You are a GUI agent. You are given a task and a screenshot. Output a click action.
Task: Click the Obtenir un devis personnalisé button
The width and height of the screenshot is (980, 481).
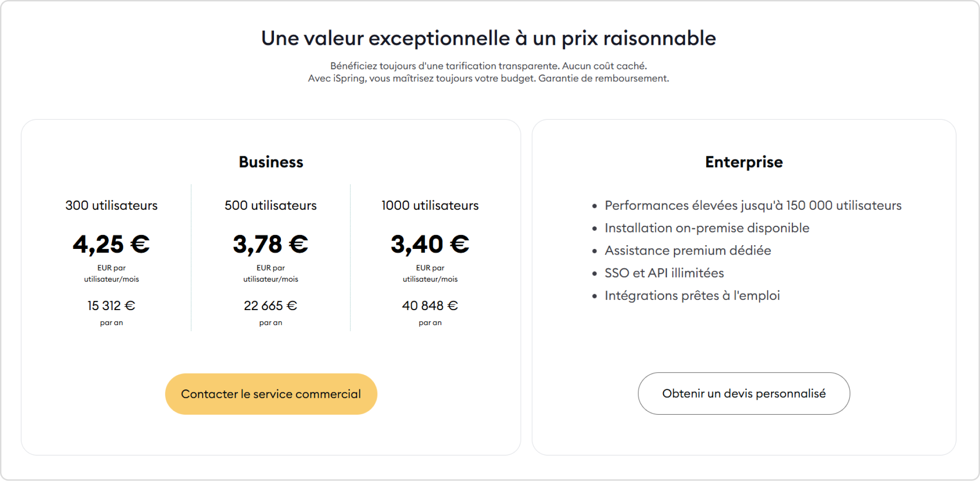tap(743, 393)
